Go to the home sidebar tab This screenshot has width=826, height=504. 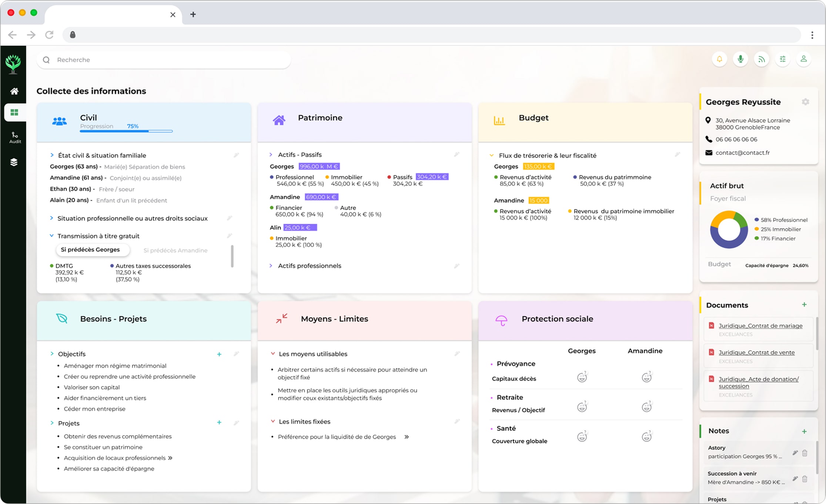coord(14,91)
